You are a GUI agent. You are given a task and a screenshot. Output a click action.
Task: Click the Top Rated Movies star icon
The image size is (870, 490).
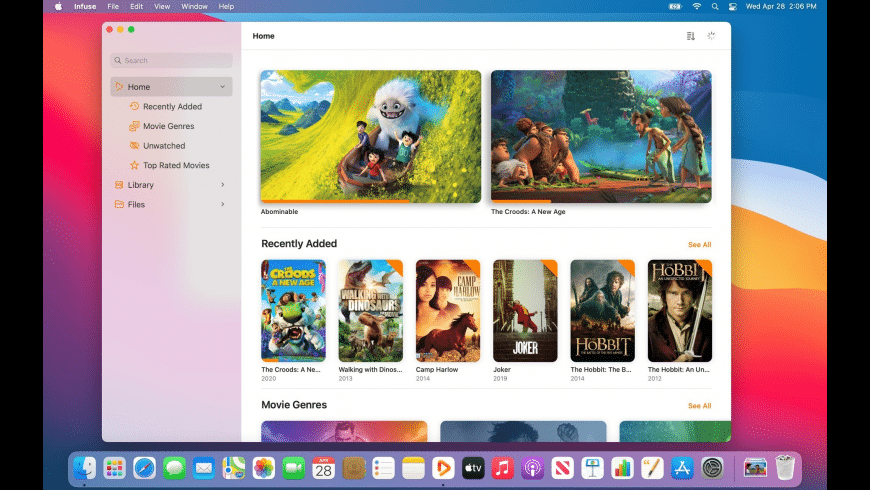[x=134, y=165]
